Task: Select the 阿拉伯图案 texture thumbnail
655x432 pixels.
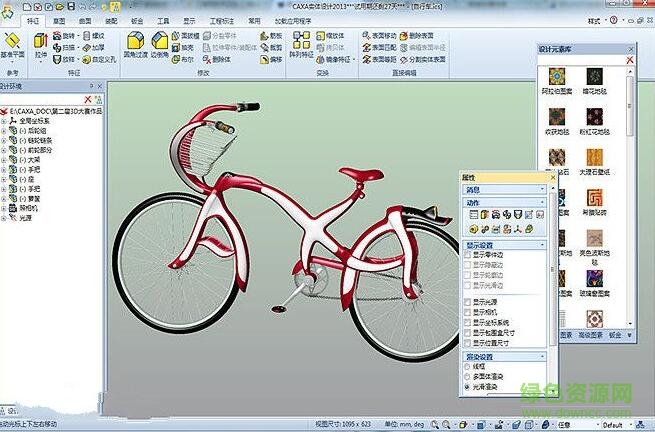Action: [558, 76]
